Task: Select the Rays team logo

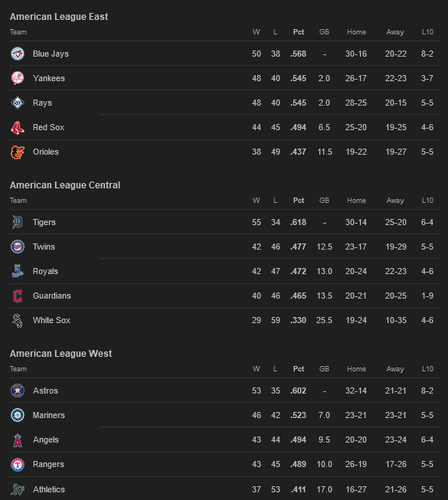Action: click(18, 103)
